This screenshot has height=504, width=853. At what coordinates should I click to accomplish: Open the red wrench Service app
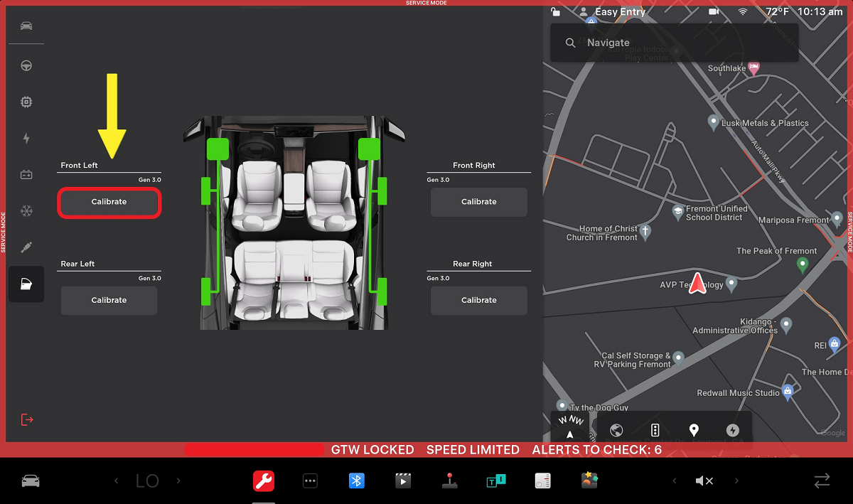[264, 481]
